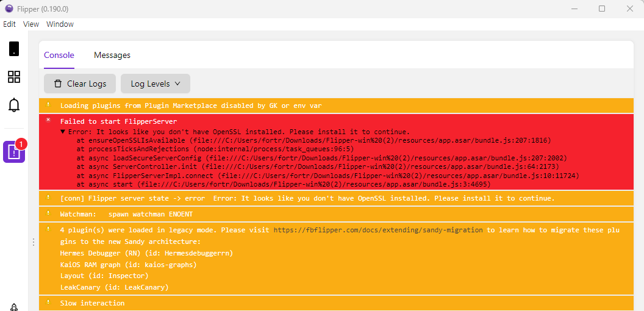Click the 'at async start' stack line

pyautogui.click(x=284, y=185)
